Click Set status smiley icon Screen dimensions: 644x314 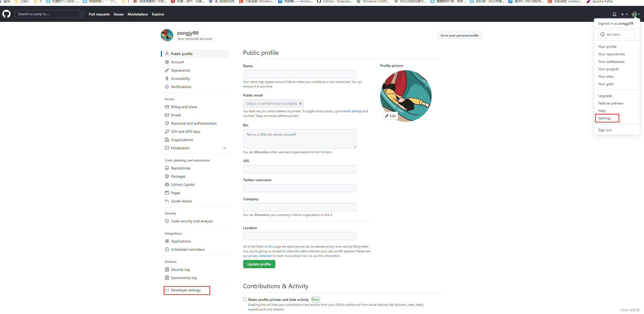point(603,34)
